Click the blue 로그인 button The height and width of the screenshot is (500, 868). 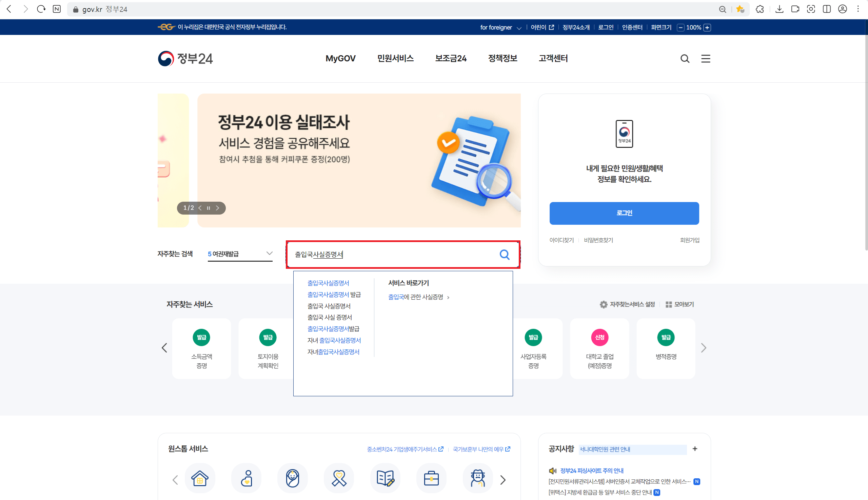[624, 213]
